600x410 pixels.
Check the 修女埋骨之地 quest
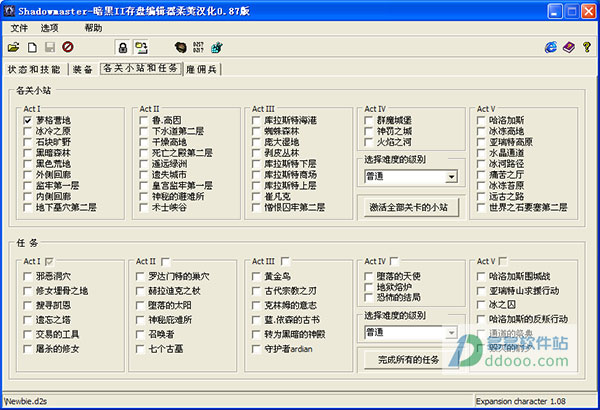(x=28, y=291)
